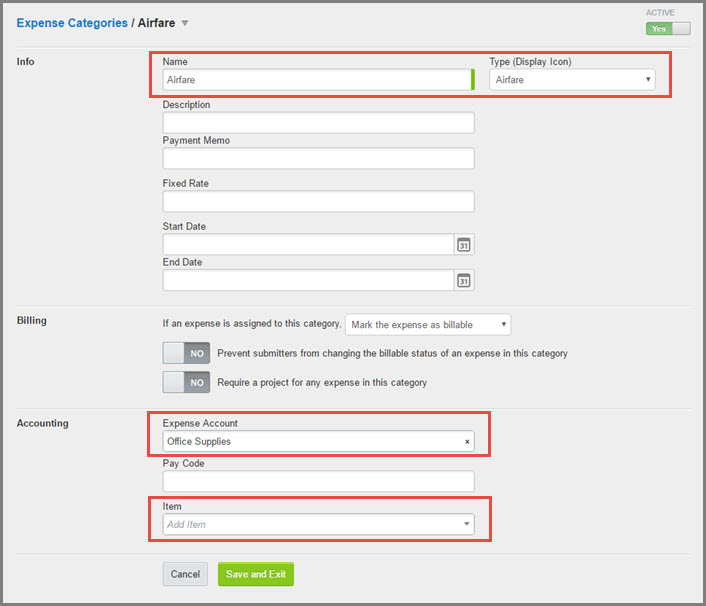
Task: Click the Start Date text field
Action: pos(308,244)
